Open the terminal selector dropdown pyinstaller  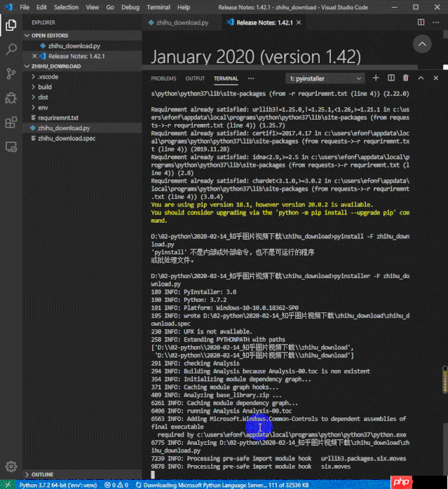(325, 78)
